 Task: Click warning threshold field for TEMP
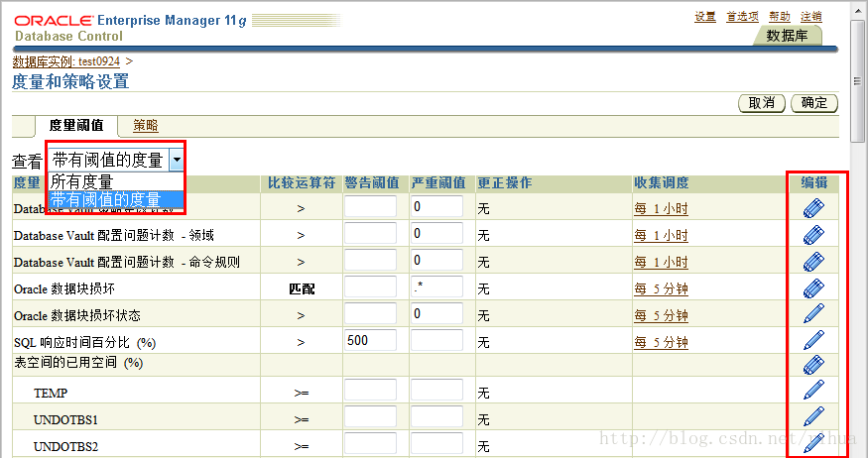(x=370, y=390)
